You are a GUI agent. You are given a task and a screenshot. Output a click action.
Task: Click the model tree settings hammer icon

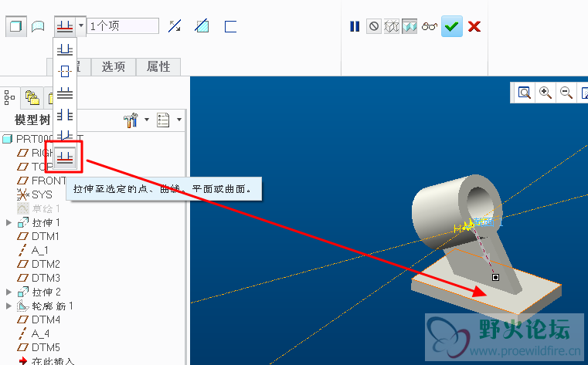tap(131, 120)
